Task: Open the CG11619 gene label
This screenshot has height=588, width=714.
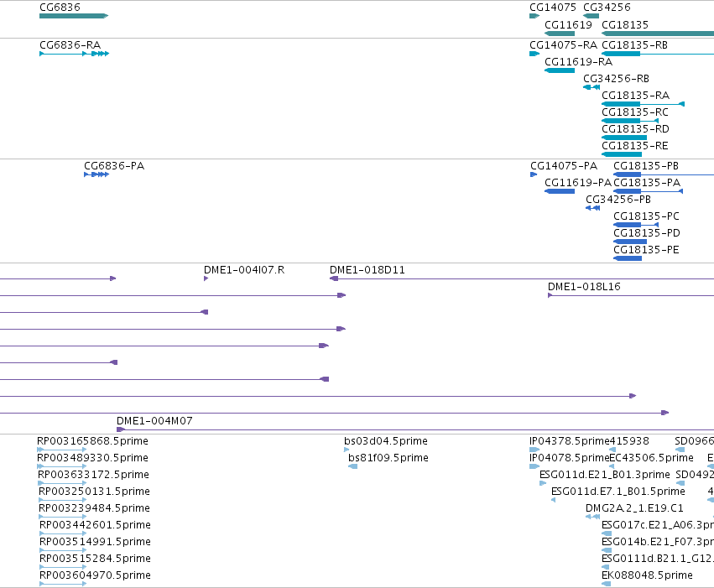Action: (x=568, y=24)
